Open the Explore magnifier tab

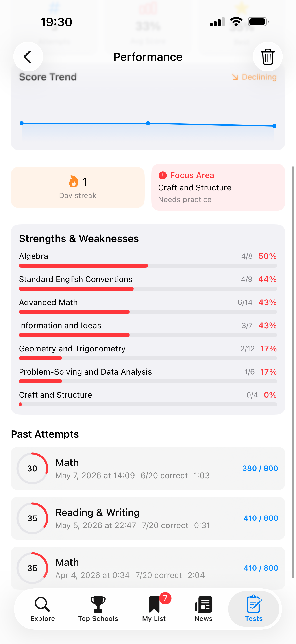click(43, 609)
